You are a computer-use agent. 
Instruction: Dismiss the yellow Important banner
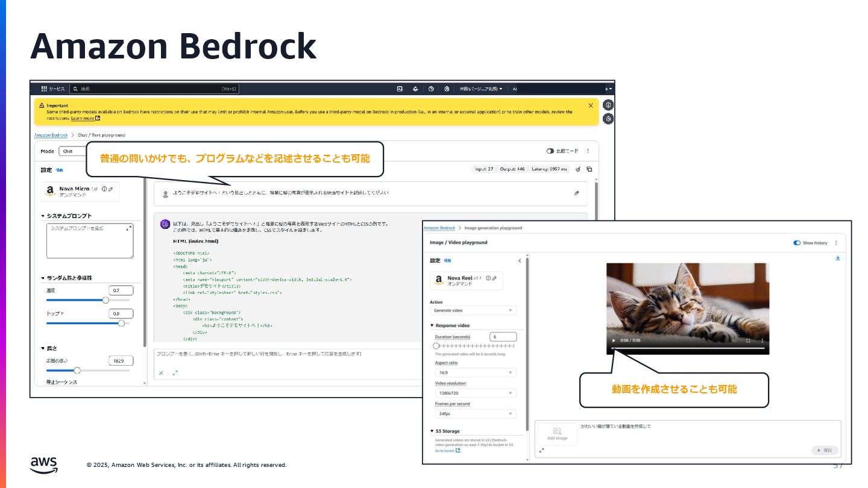click(x=591, y=105)
